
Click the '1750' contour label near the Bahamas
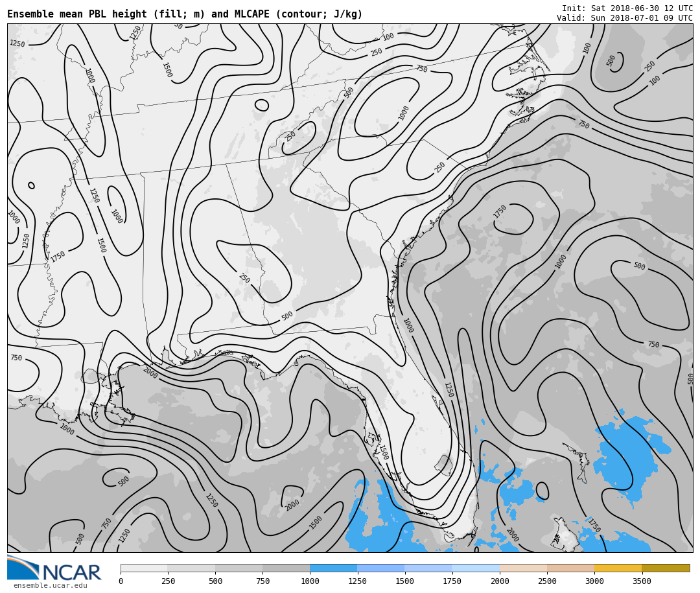pos(594,525)
